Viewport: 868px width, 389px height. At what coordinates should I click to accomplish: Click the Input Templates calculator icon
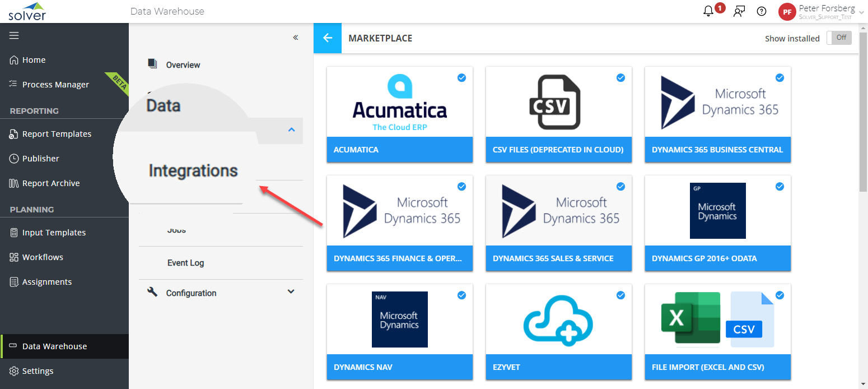14,233
